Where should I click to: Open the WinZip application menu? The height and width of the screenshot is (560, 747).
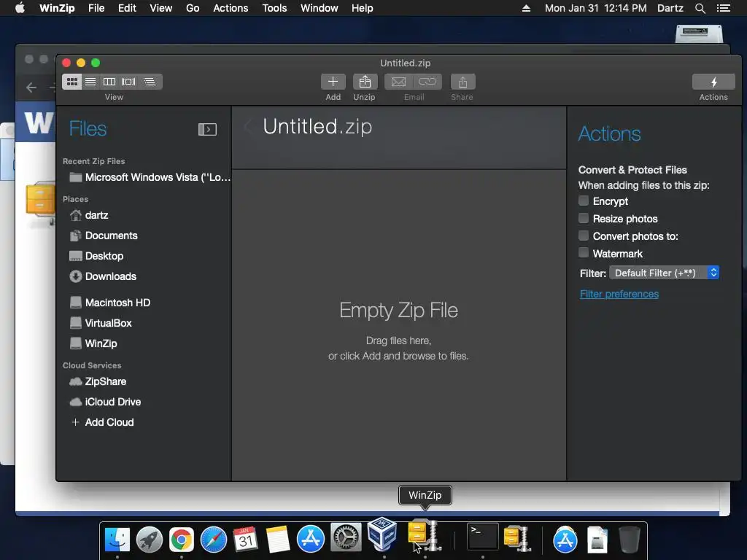(x=57, y=8)
